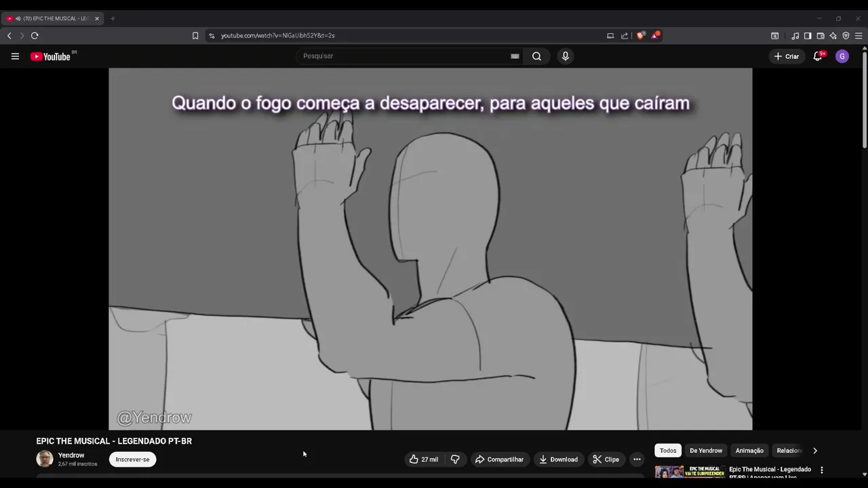The image size is (868, 488).
Task: Open the on-screen keyboard icon in search box
Action: click(x=515, y=56)
